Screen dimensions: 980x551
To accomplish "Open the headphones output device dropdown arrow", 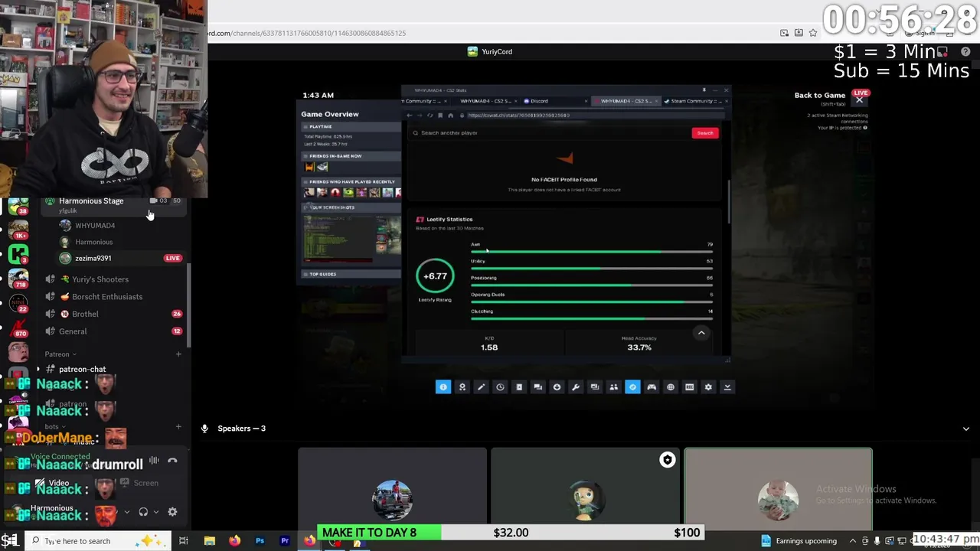I will click(x=156, y=512).
